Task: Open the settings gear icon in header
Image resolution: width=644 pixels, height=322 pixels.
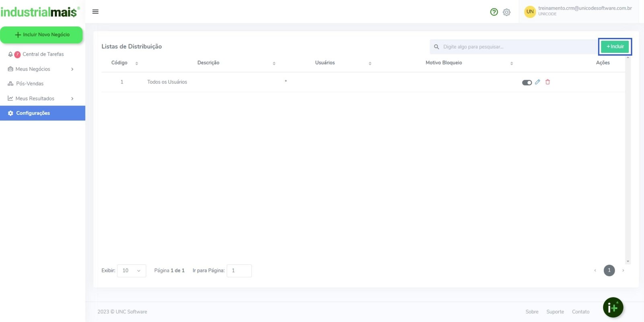Action: 506,12
